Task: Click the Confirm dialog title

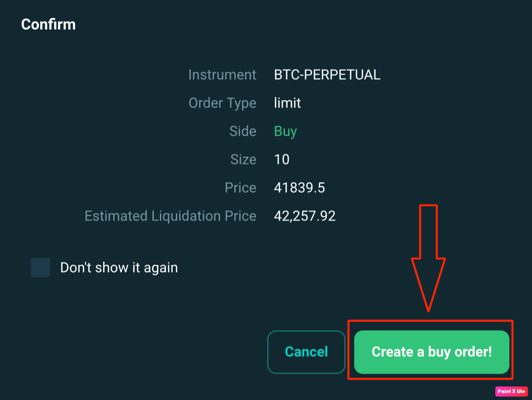Action: pyautogui.click(x=48, y=24)
